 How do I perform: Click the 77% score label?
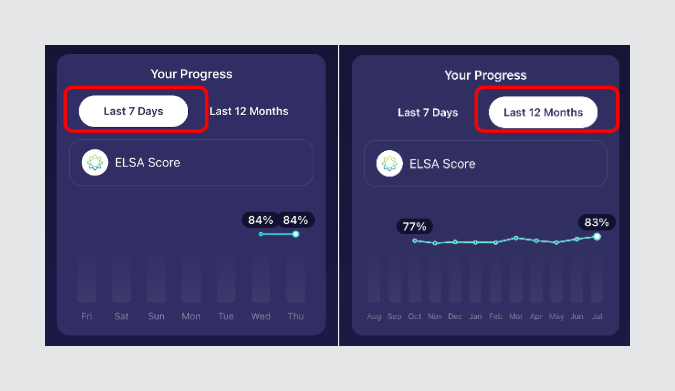pyautogui.click(x=415, y=227)
